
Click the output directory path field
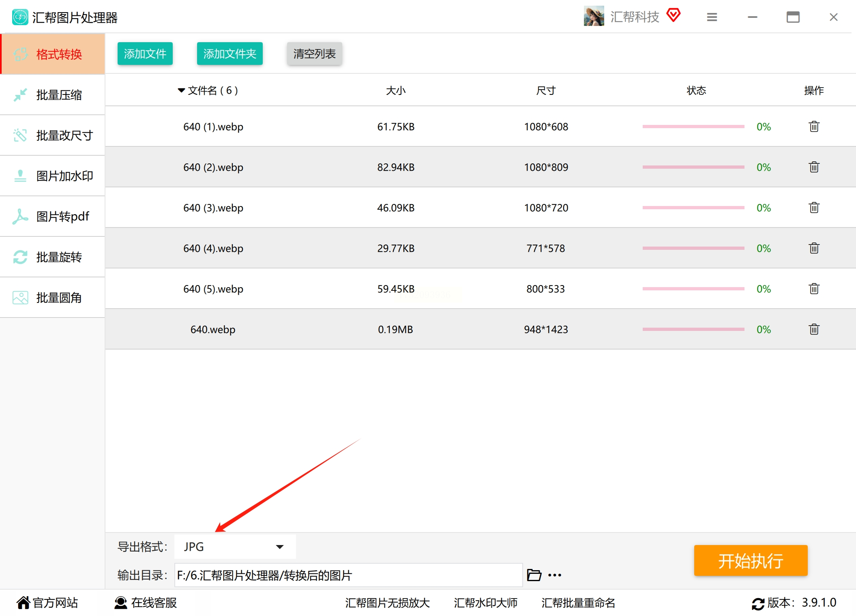pyautogui.click(x=348, y=575)
